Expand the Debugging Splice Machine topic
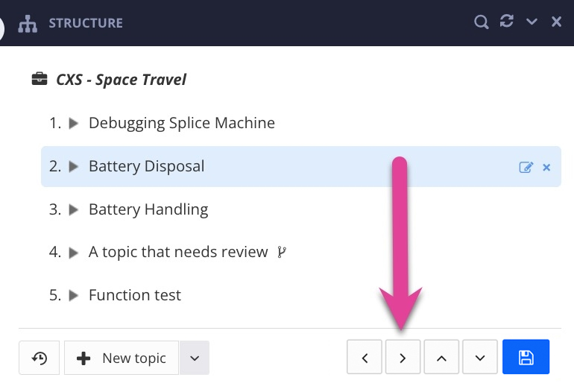This screenshot has width=574, height=392. tap(74, 124)
